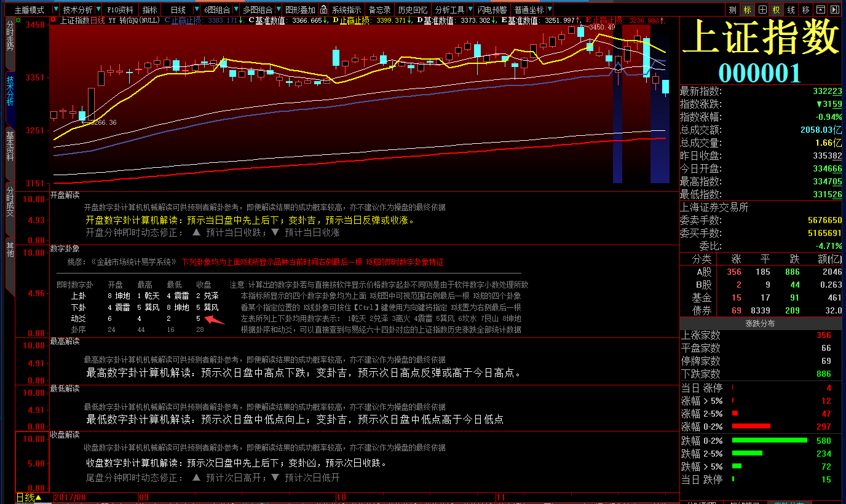Viewport: 846px width, 504px height.
Task: Click the window restore panel icon
Action: (x=820, y=10)
